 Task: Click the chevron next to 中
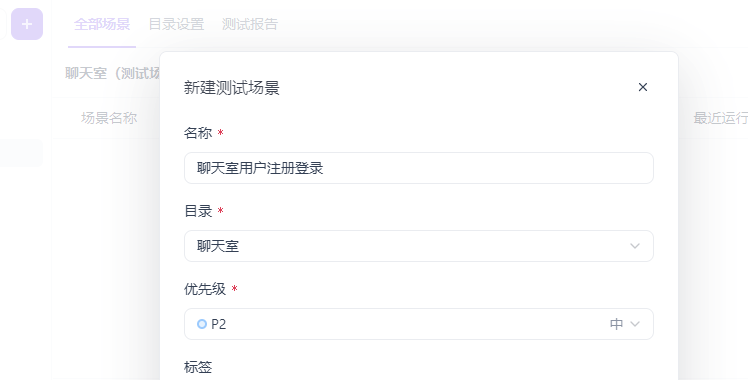[634, 324]
